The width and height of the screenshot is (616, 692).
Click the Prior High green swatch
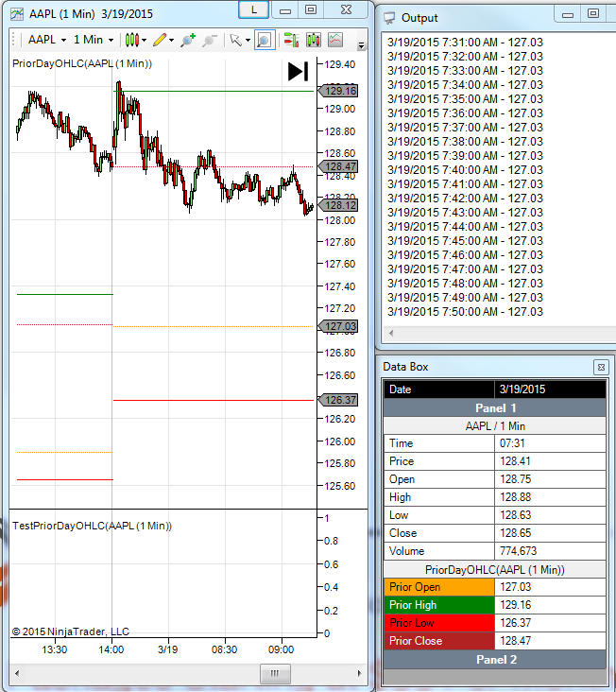[x=439, y=605]
